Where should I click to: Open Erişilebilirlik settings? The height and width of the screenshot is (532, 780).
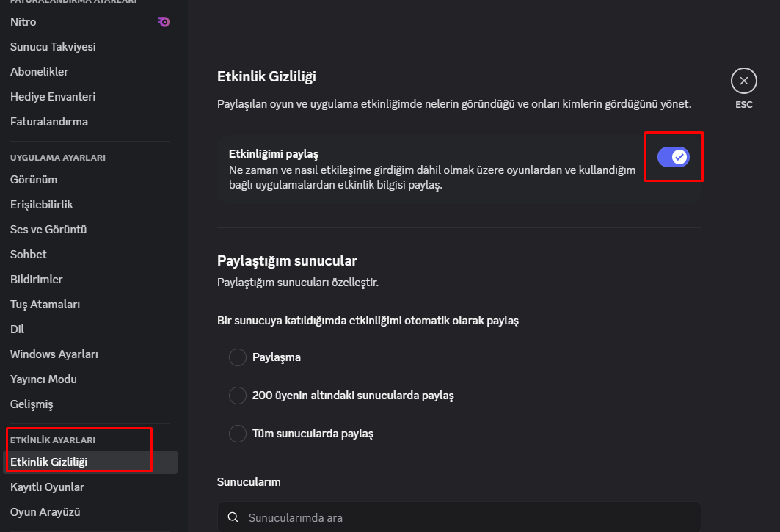pyautogui.click(x=42, y=205)
